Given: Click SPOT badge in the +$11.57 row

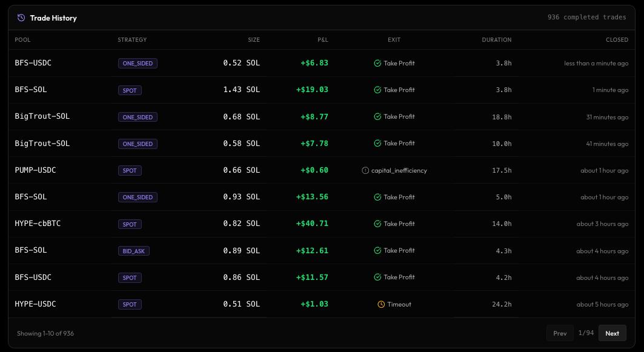Looking at the screenshot, I should tap(130, 277).
